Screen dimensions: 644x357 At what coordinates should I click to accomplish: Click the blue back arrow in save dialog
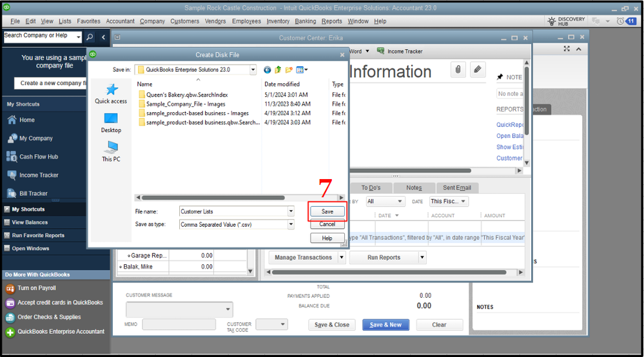pyautogui.click(x=268, y=70)
